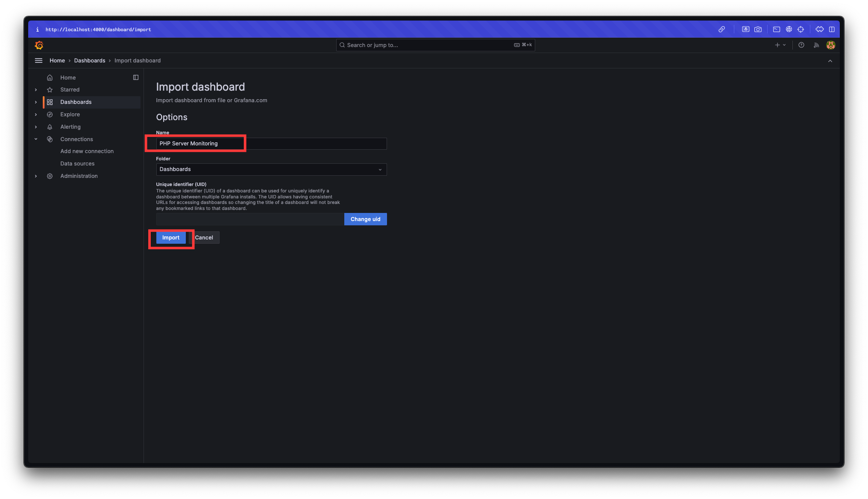Select Add new connection menu item

[87, 151]
